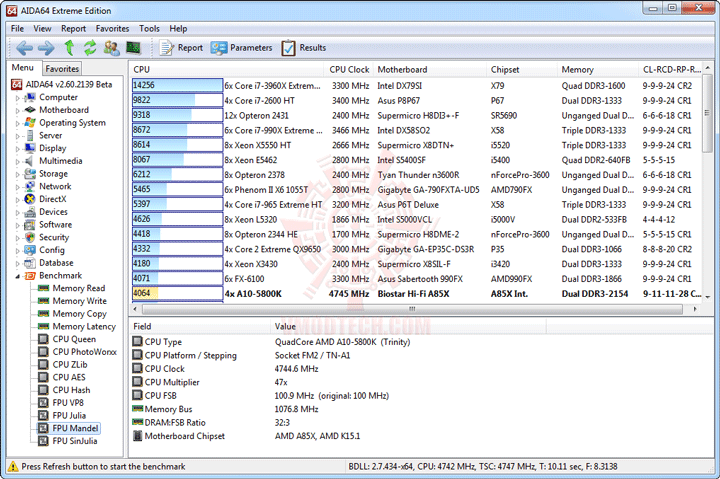The height and width of the screenshot is (479, 720).
Task: Select the 14256 score bar row
Action: pyautogui.click(x=177, y=85)
